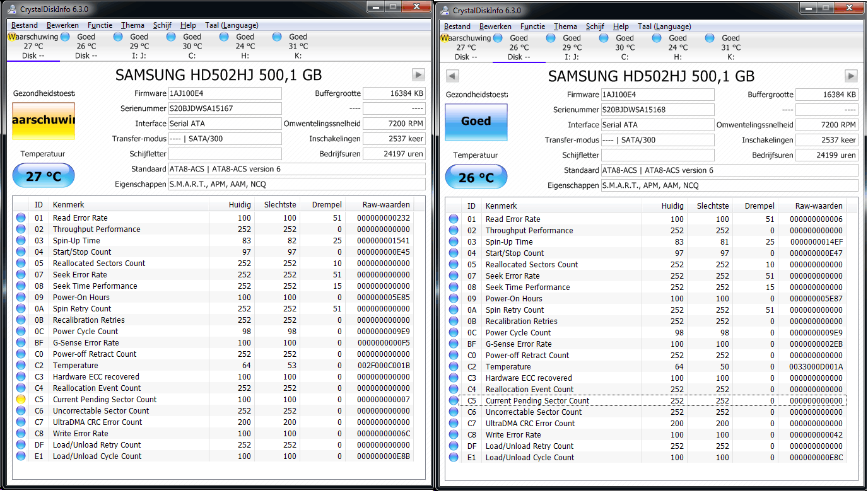Screen dimensions: 868x493
Task: Click status icon of Spin-Up Time, left window
Action: click(x=21, y=241)
